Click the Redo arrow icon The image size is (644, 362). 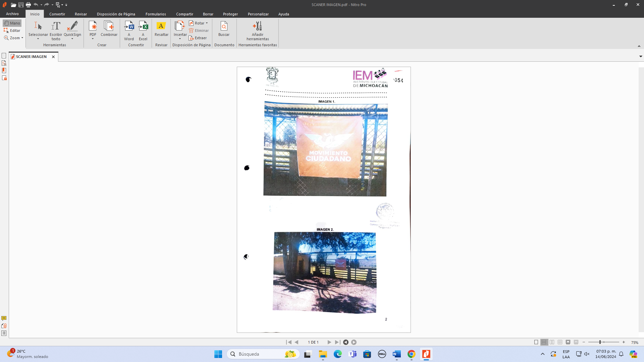[47, 5]
